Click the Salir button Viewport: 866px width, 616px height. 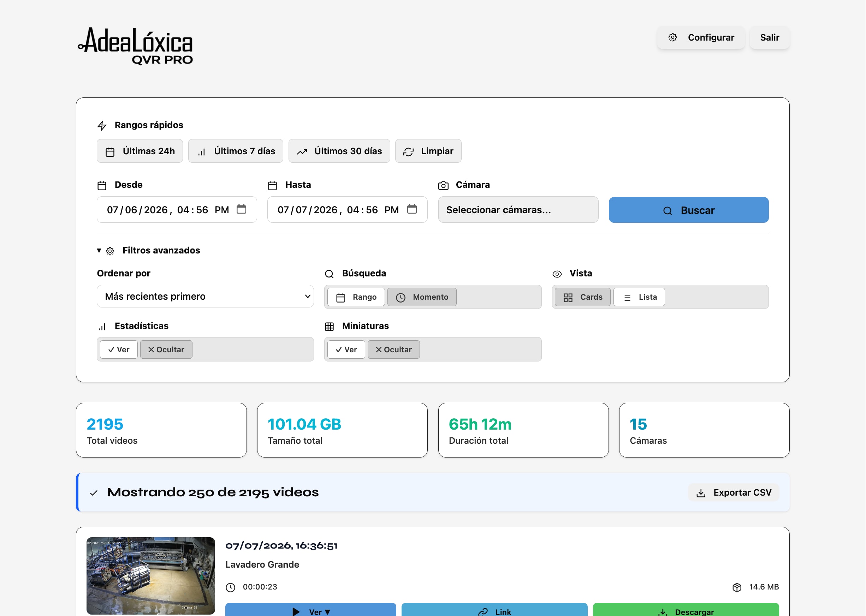click(770, 37)
